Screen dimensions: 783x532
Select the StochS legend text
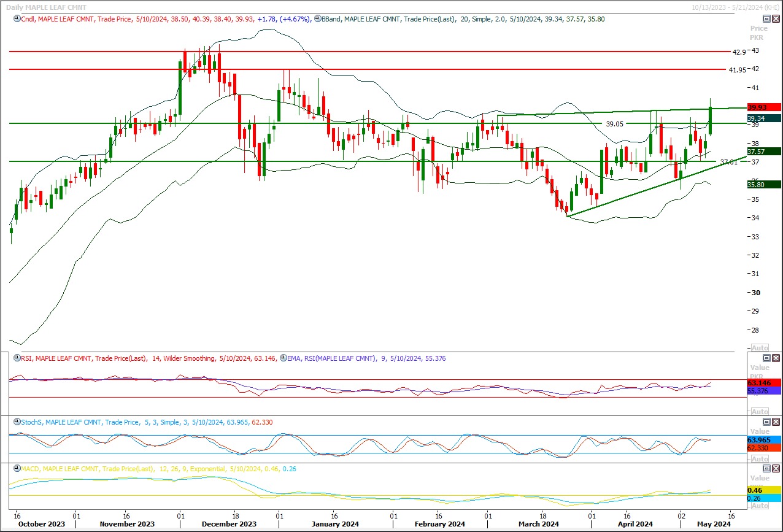pyautogui.click(x=146, y=422)
